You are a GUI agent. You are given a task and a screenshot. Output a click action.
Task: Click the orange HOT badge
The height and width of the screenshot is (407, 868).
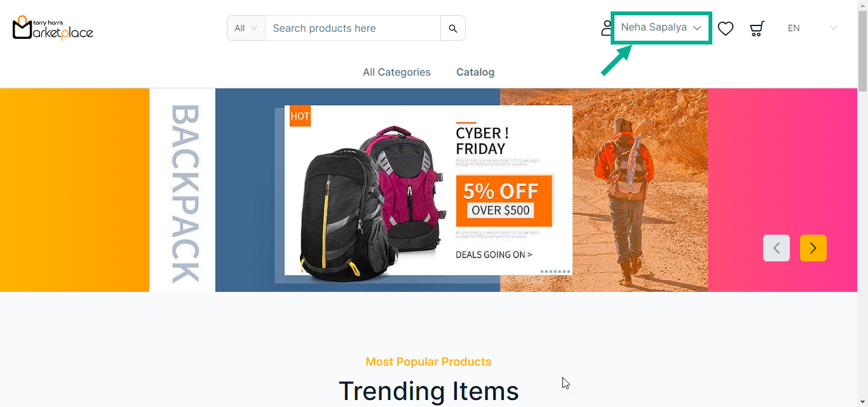(300, 116)
